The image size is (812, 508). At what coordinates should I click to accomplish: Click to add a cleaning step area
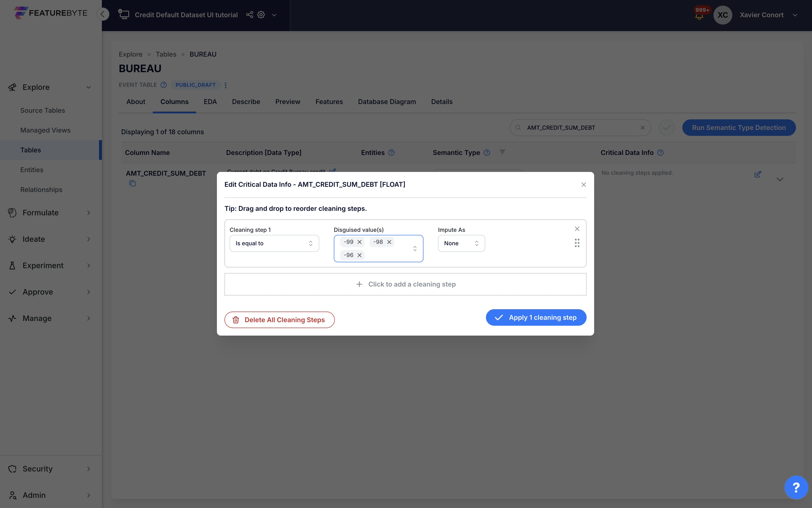[x=405, y=284]
